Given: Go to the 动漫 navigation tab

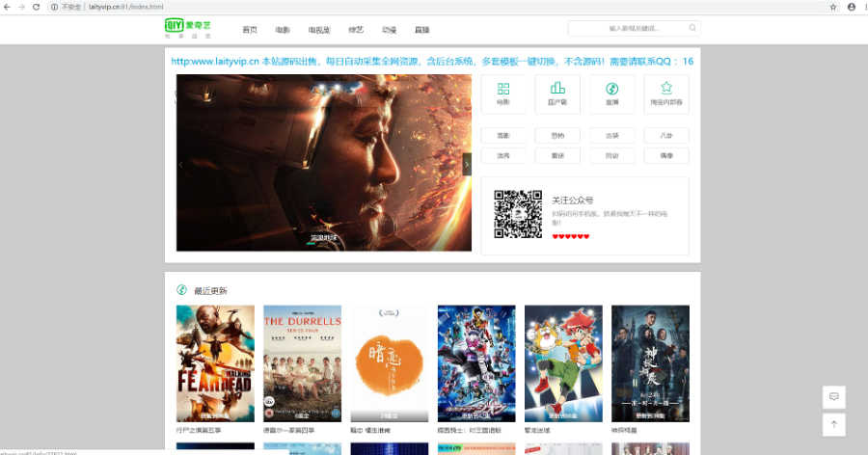Looking at the screenshot, I should click(x=389, y=30).
